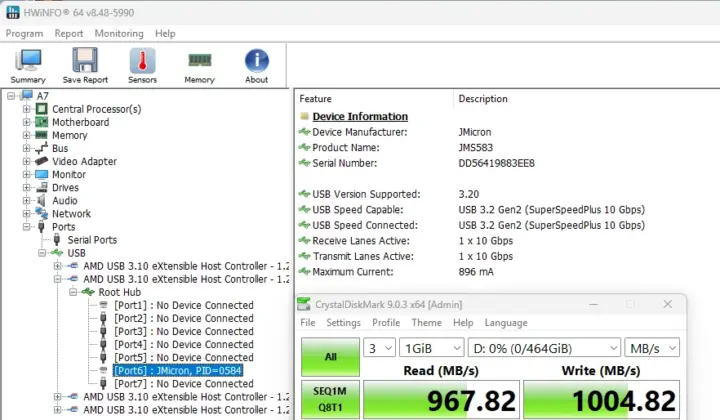
Task: Expand the Central Processor(s) node
Action: pos(27,109)
